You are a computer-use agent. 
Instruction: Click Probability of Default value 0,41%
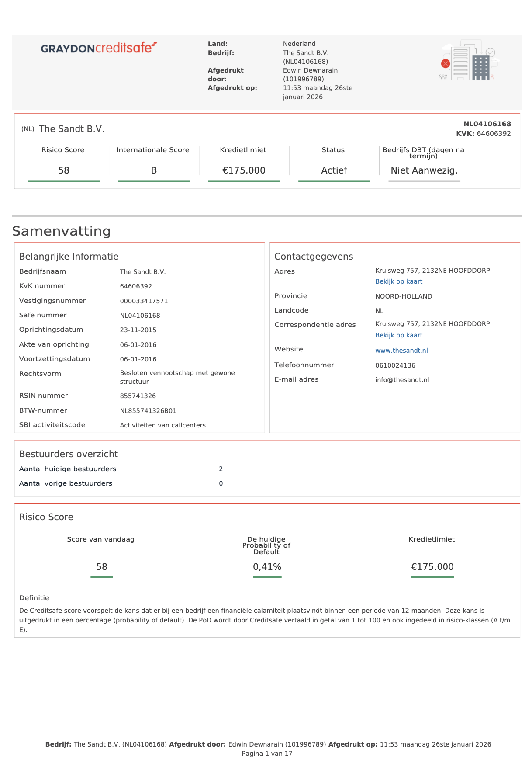tap(267, 567)
